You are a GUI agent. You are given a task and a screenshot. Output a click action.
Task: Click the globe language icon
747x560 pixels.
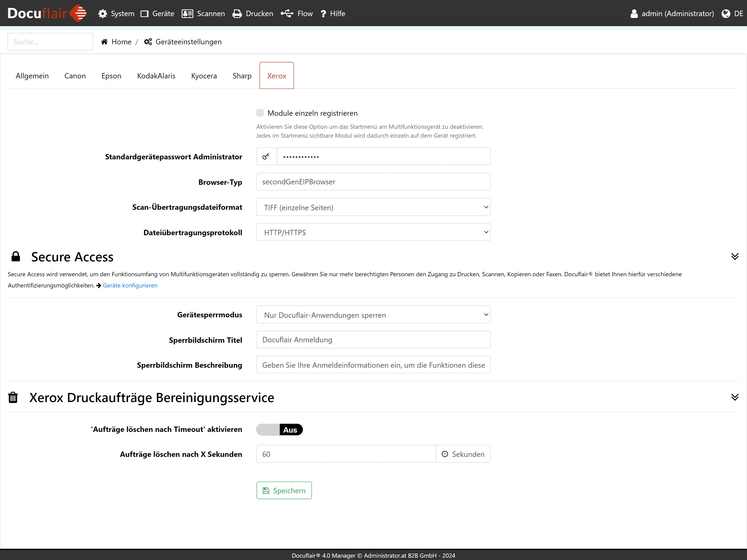coord(726,14)
